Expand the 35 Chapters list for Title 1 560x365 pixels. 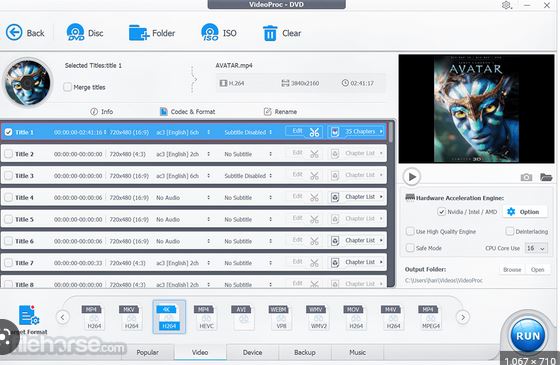tap(357, 132)
